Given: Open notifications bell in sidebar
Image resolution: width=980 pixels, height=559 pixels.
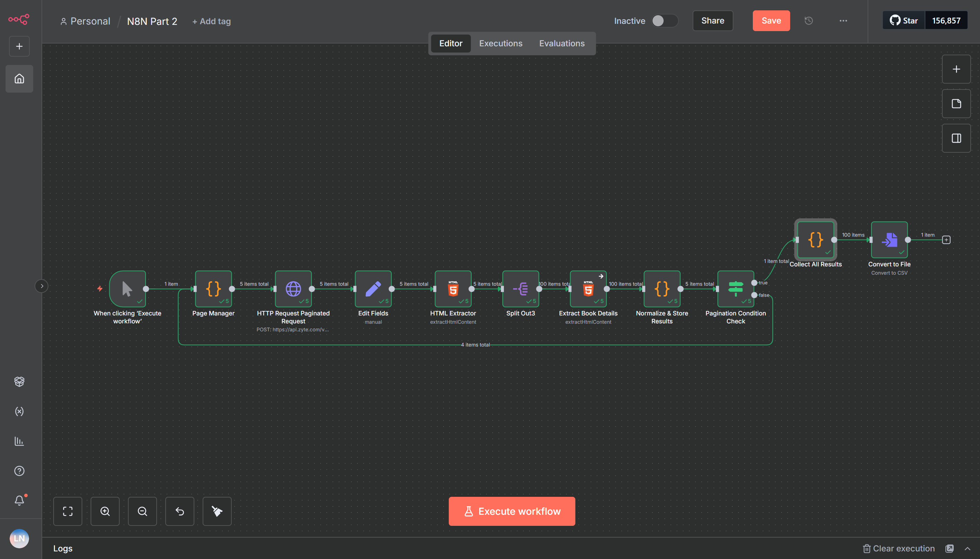Looking at the screenshot, I should pyautogui.click(x=19, y=500).
